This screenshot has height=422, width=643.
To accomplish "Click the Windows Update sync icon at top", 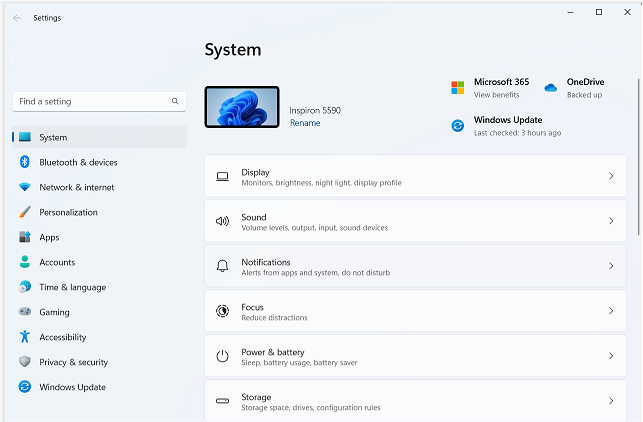I will 457,126.
